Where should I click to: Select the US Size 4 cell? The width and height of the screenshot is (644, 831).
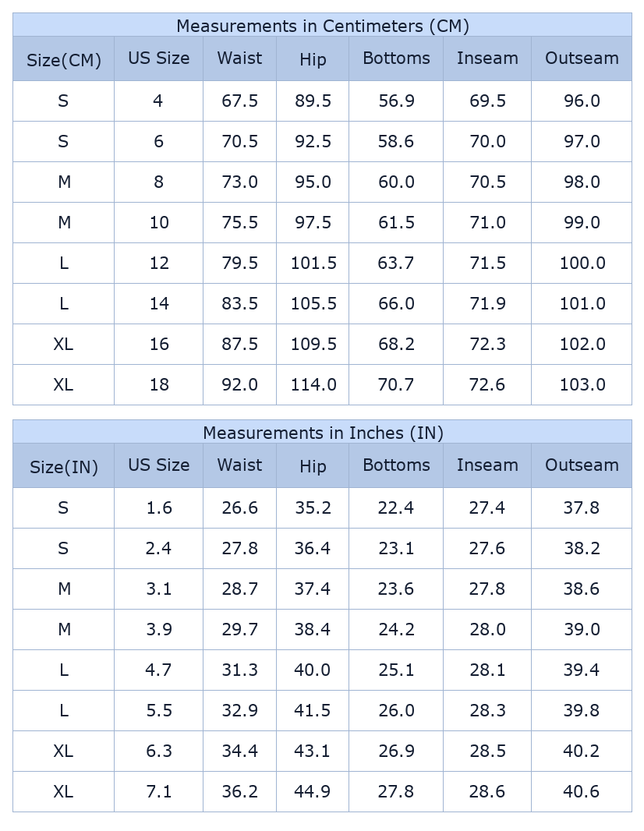coord(158,101)
